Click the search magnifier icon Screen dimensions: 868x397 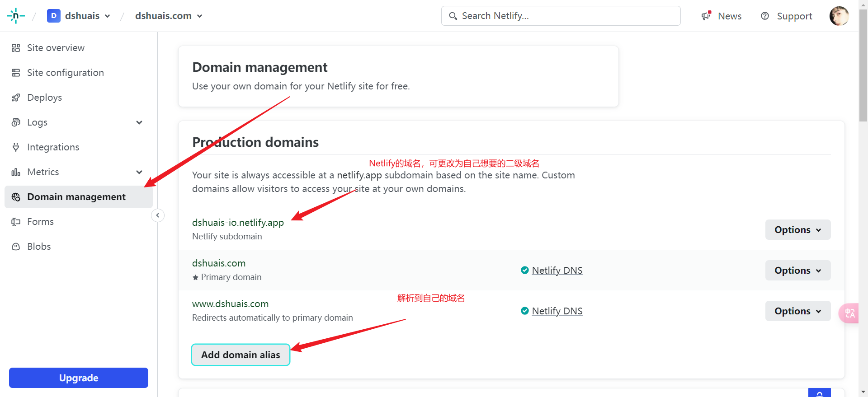453,16
